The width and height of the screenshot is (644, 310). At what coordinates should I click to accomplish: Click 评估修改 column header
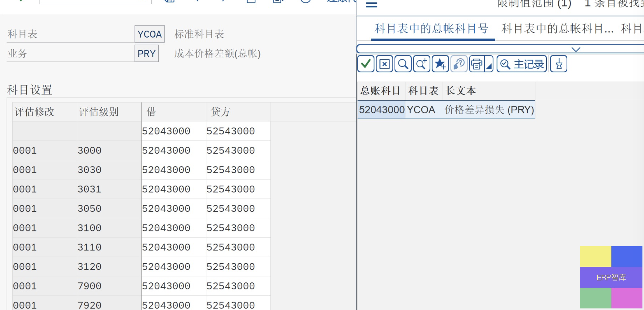point(45,112)
